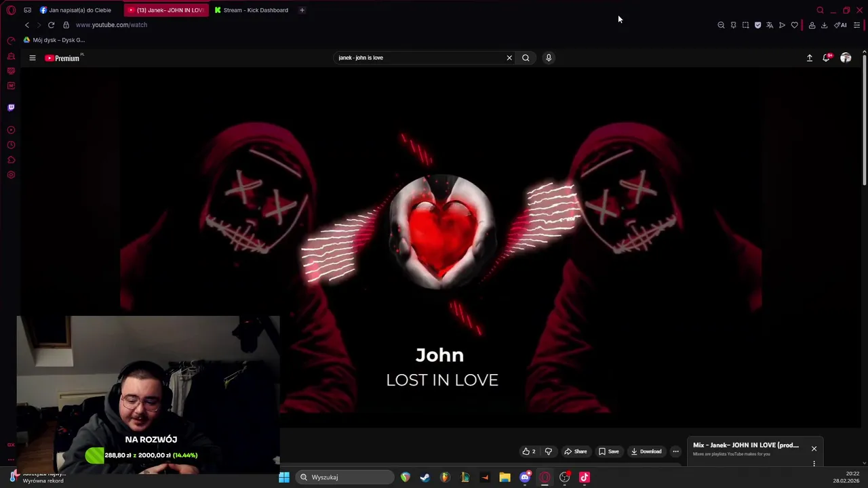Open YouTube account avatar menu
Screen dimensions: 868x488
coord(846,58)
